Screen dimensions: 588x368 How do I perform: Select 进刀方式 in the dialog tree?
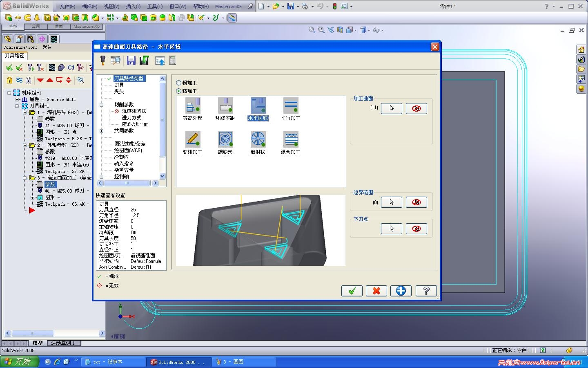131,118
